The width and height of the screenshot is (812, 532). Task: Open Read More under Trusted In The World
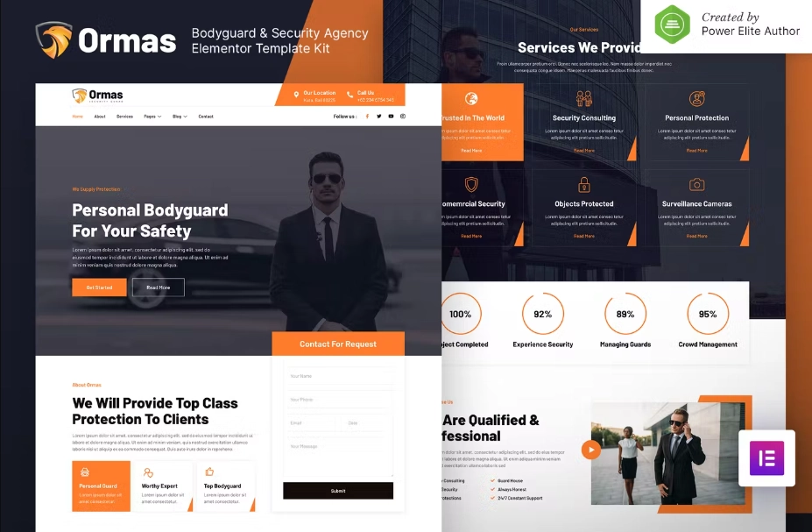click(471, 151)
